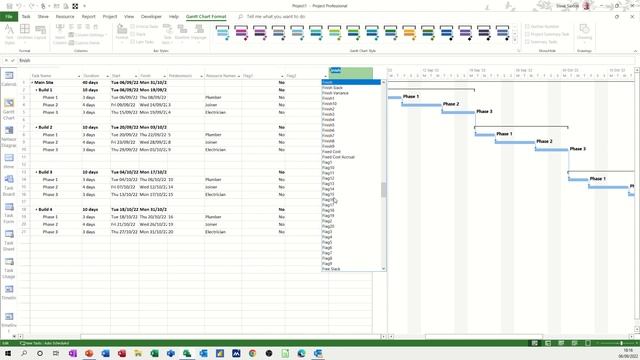Enable the Outline Number checkbox
640x360 pixels.
(x=527, y=27)
